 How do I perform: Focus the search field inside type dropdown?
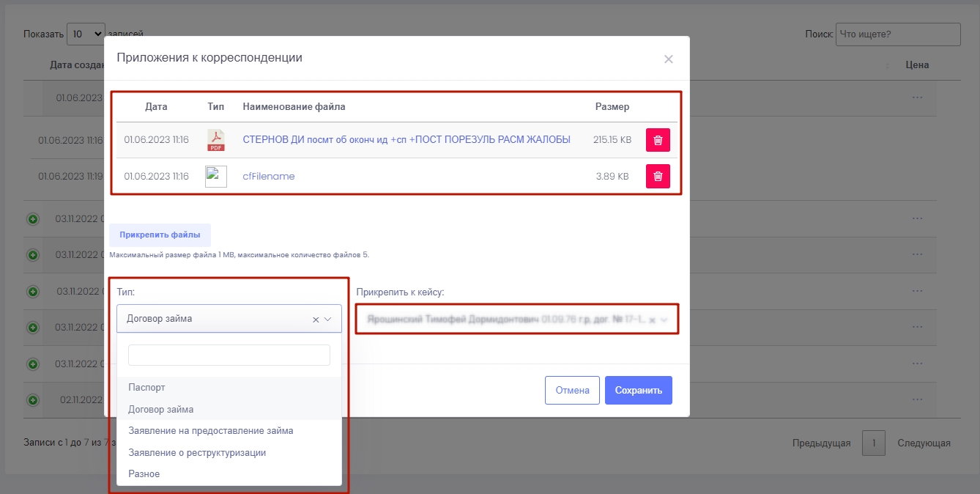coord(229,355)
